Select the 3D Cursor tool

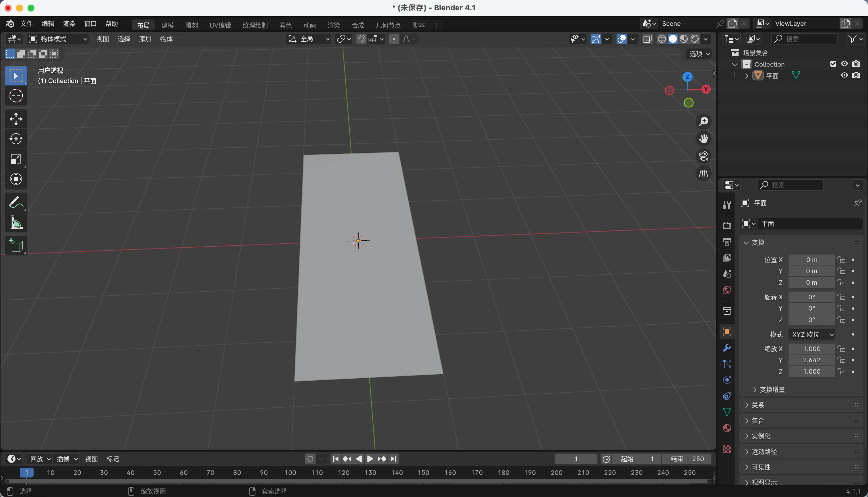[16, 96]
